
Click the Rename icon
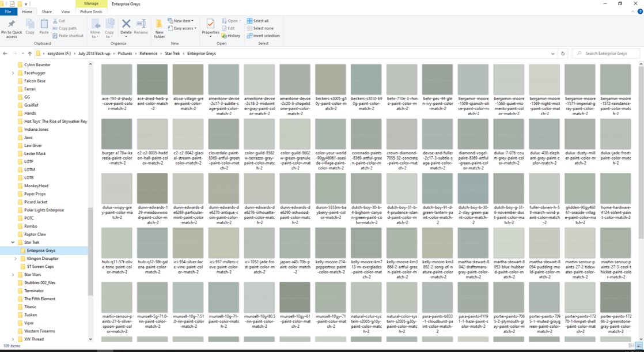141,24
